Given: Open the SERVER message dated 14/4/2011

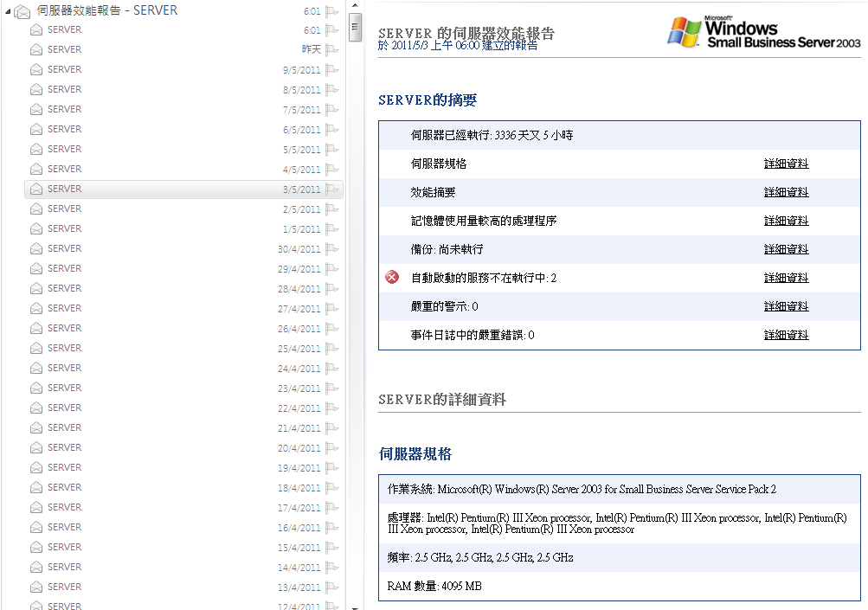Looking at the screenshot, I should point(183,568).
